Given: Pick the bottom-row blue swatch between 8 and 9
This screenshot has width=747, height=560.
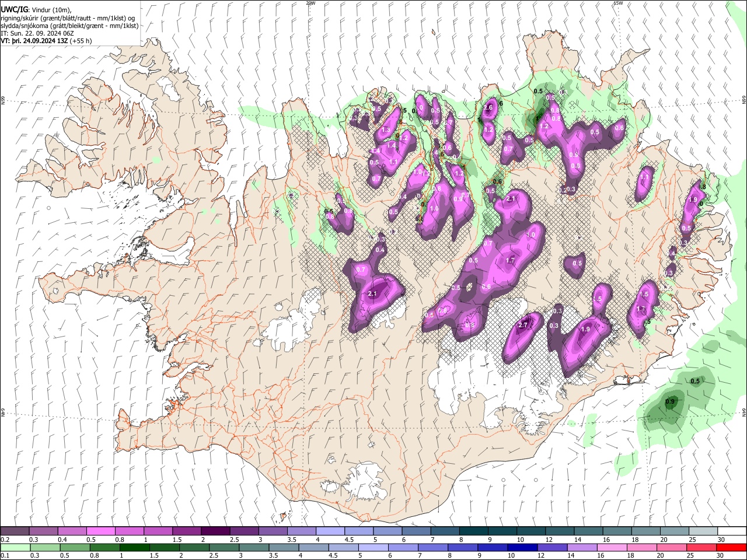Looking at the screenshot, I should (462, 547).
